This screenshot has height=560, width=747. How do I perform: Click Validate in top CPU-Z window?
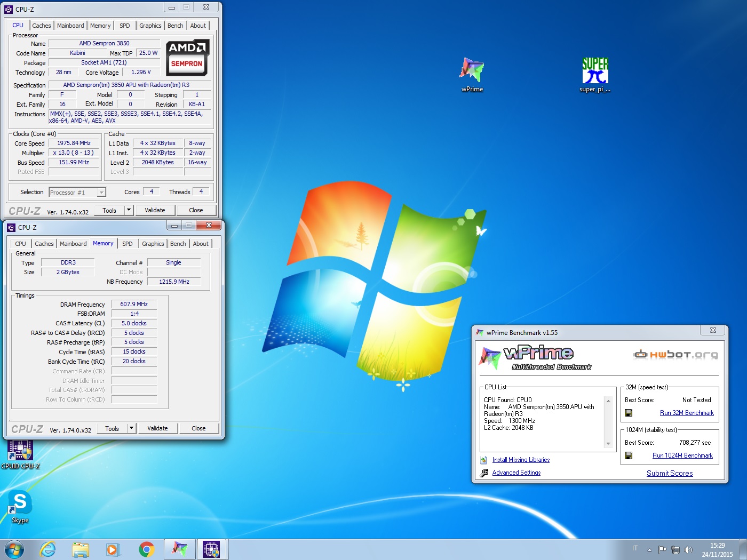155,210
